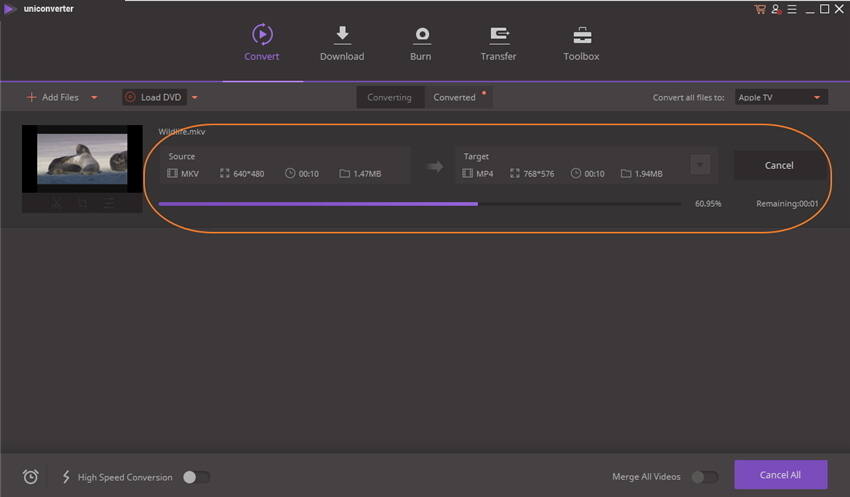Click the crop icon under thumbnail
This screenshot has height=497, width=850.
point(82,203)
